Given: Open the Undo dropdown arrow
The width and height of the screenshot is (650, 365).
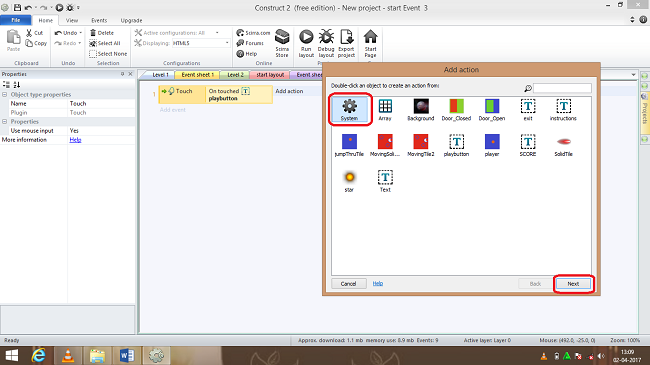Looking at the screenshot, I should coord(80,33).
